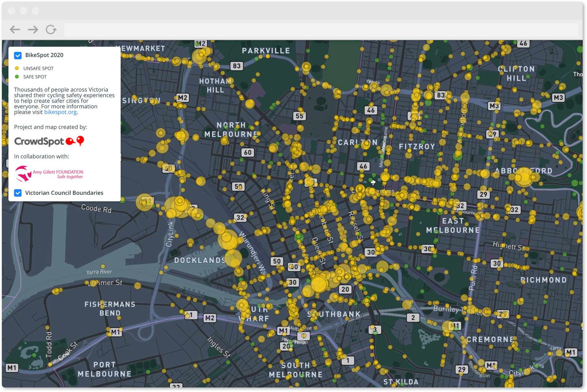Select the Lorimer St street label
The height and width of the screenshot is (392, 587).
105,283
